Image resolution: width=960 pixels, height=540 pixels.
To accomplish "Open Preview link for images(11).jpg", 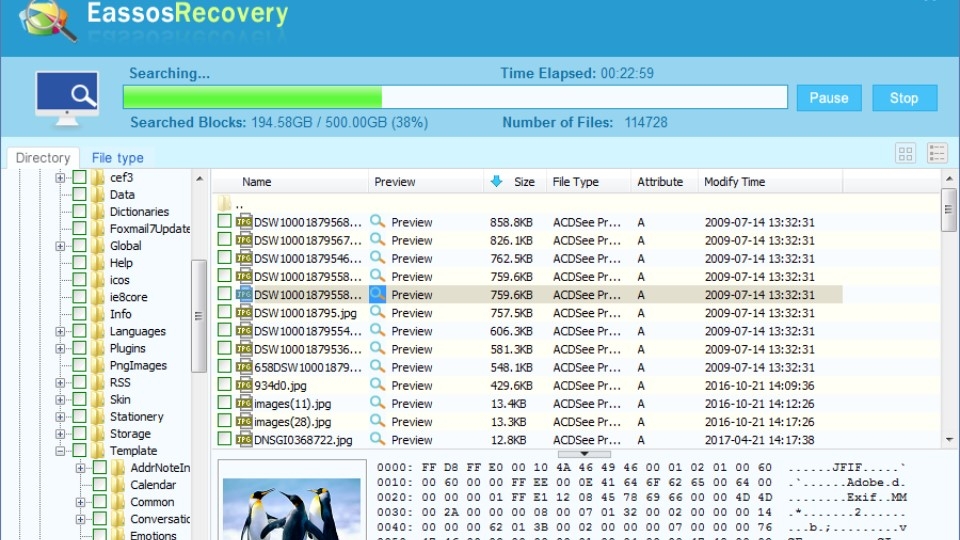I will coord(411,404).
